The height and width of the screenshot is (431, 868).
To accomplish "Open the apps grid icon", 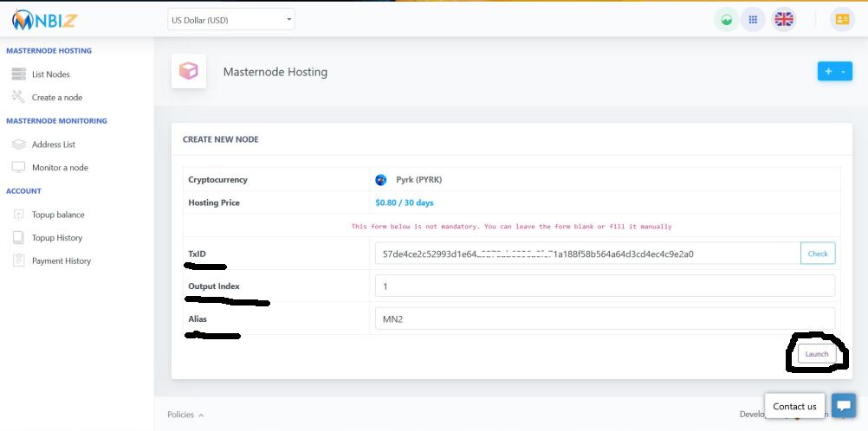I will click(x=753, y=20).
